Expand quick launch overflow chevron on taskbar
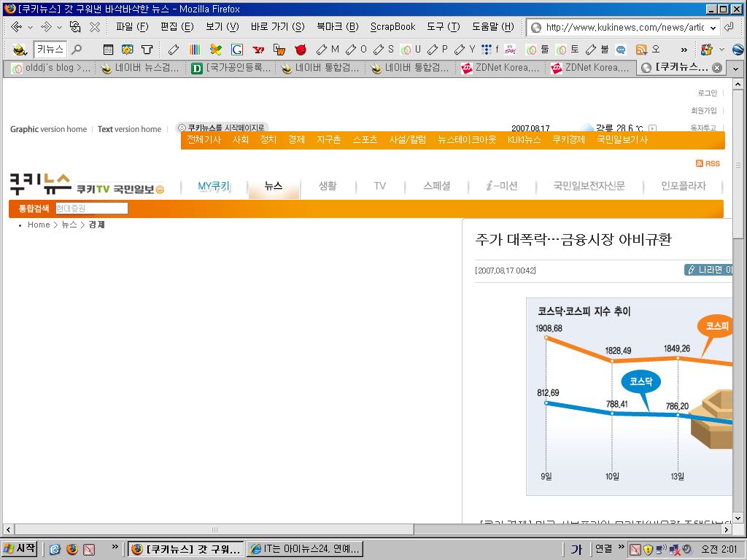747x560 pixels. tap(115, 547)
